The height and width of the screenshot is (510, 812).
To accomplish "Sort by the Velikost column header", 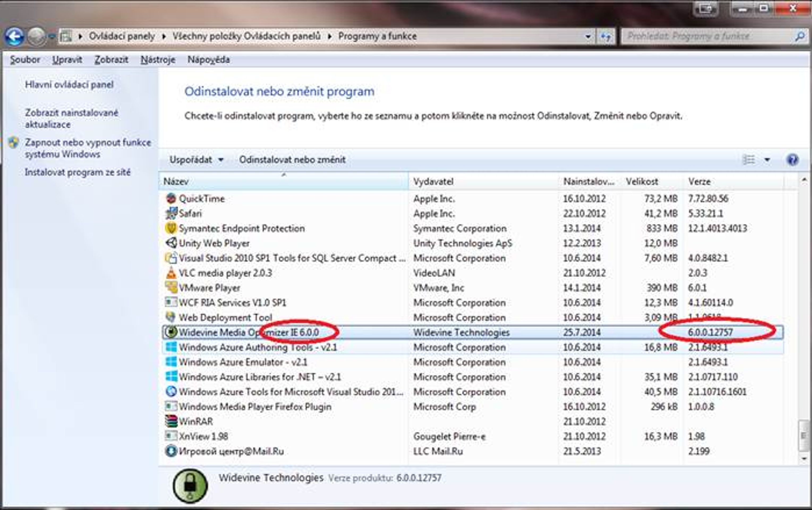I will pyautogui.click(x=651, y=181).
